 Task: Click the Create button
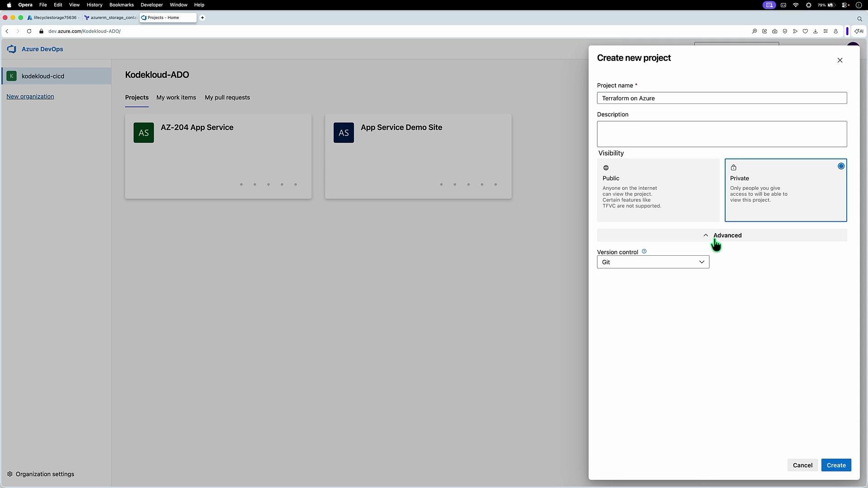[836, 465]
